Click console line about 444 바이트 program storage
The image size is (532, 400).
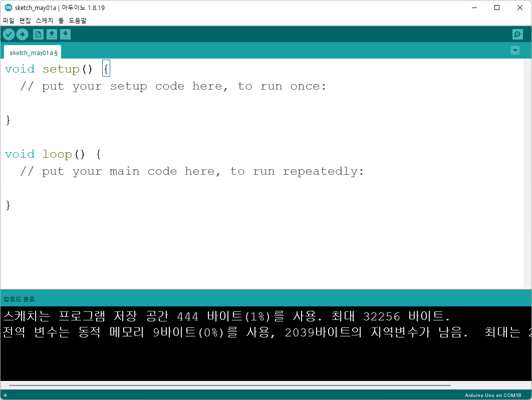(x=226, y=316)
